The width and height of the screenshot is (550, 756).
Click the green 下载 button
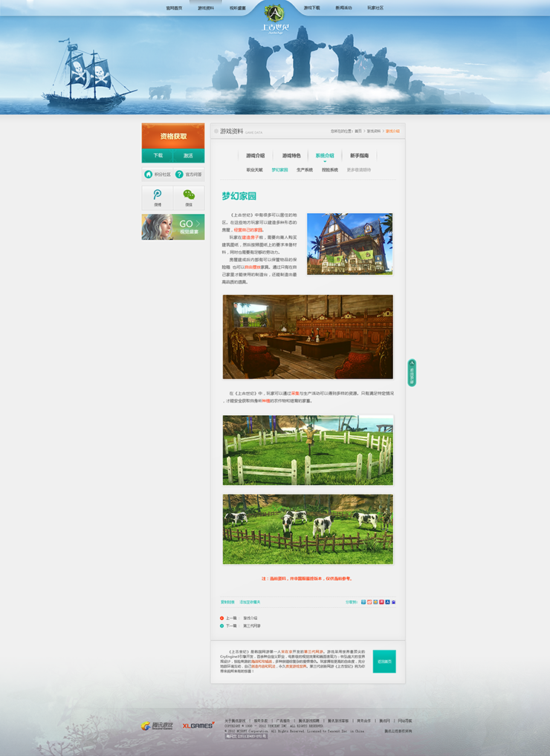click(158, 156)
